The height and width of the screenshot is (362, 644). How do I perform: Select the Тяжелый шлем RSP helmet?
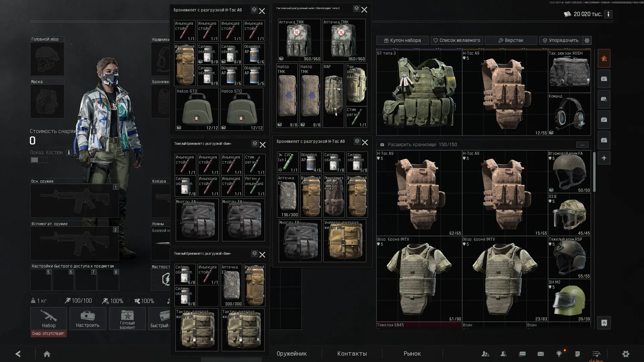[x=569, y=258]
